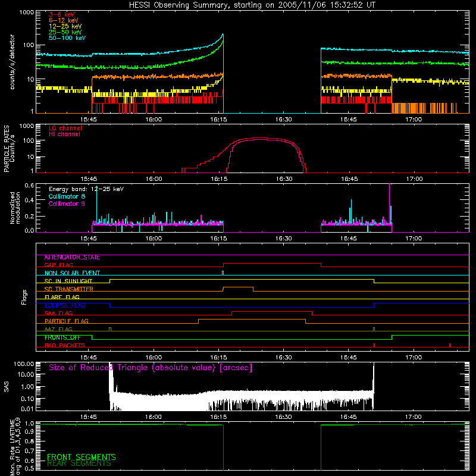Click the SAA_FLAG label
The image size is (476, 476).
click(58, 313)
